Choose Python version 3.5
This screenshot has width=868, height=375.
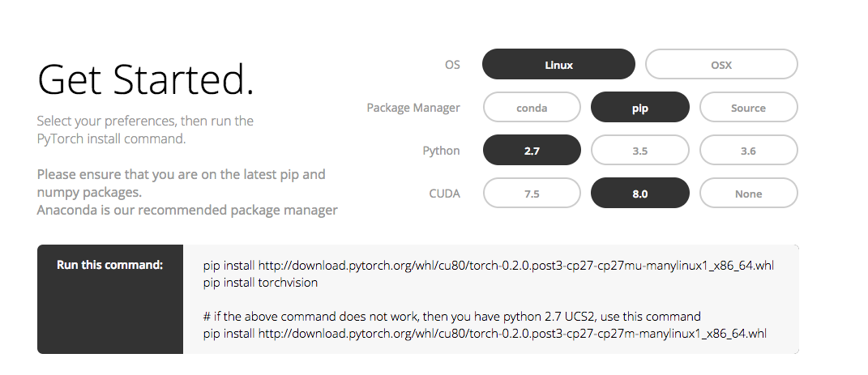640,150
